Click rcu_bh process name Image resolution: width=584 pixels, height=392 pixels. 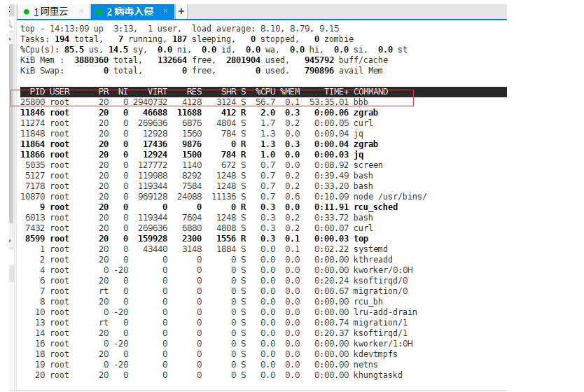click(368, 302)
